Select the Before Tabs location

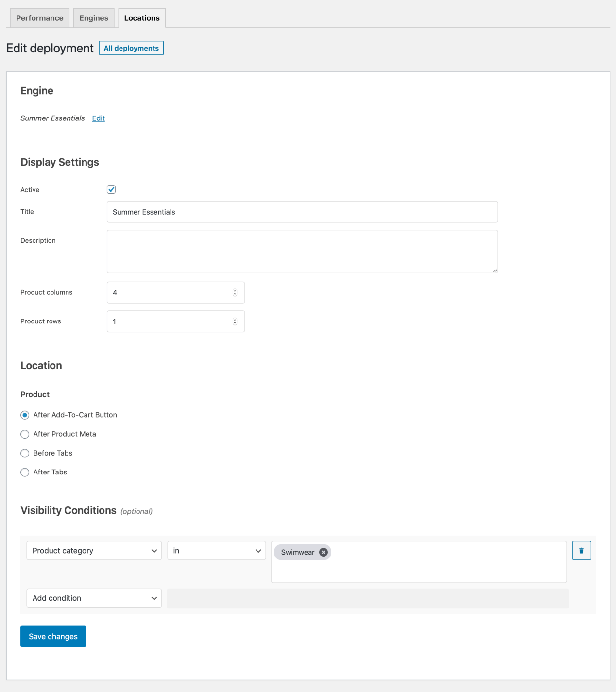pos(25,453)
